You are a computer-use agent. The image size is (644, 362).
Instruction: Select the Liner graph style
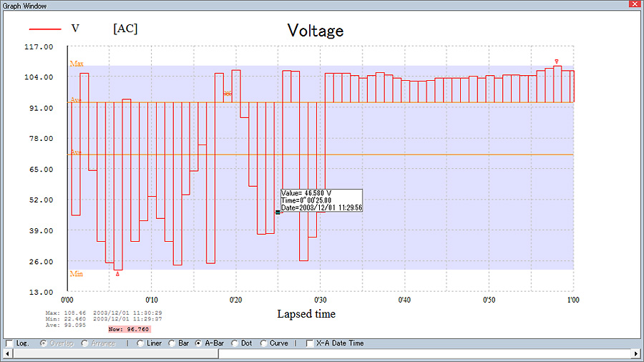[140, 343]
